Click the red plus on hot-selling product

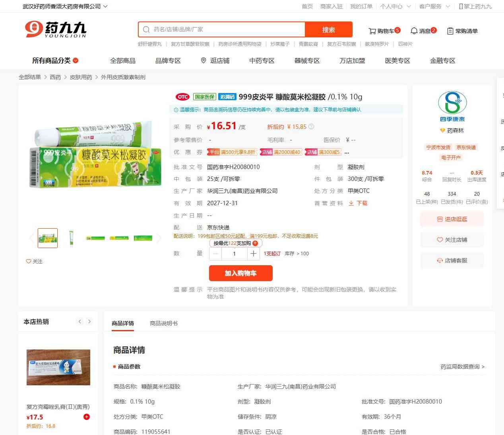[87, 417]
